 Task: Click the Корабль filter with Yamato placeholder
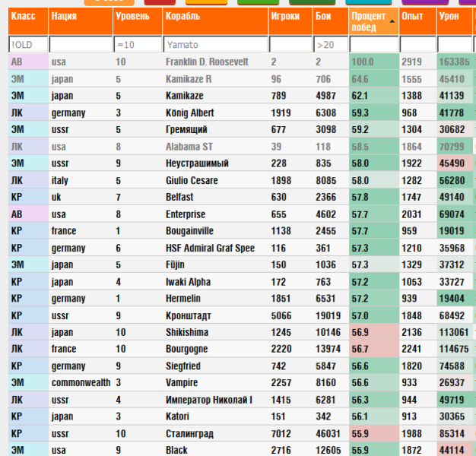(214, 45)
